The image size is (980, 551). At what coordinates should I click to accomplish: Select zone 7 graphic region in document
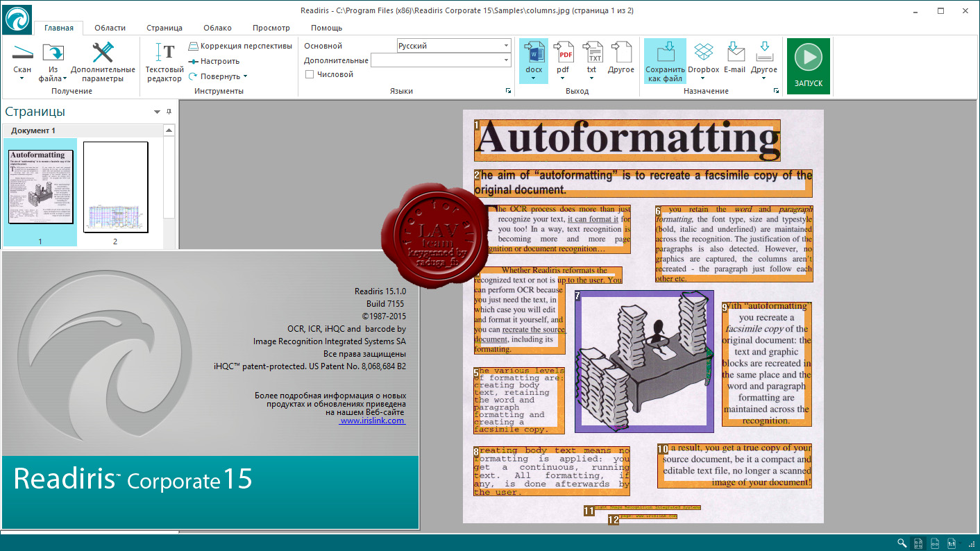tap(644, 362)
